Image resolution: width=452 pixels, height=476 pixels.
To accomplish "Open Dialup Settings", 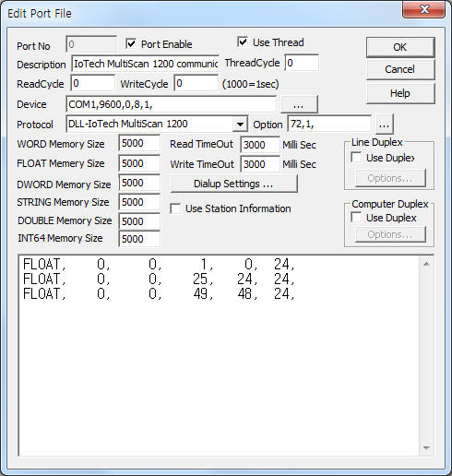I will pyautogui.click(x=233, y=184).
